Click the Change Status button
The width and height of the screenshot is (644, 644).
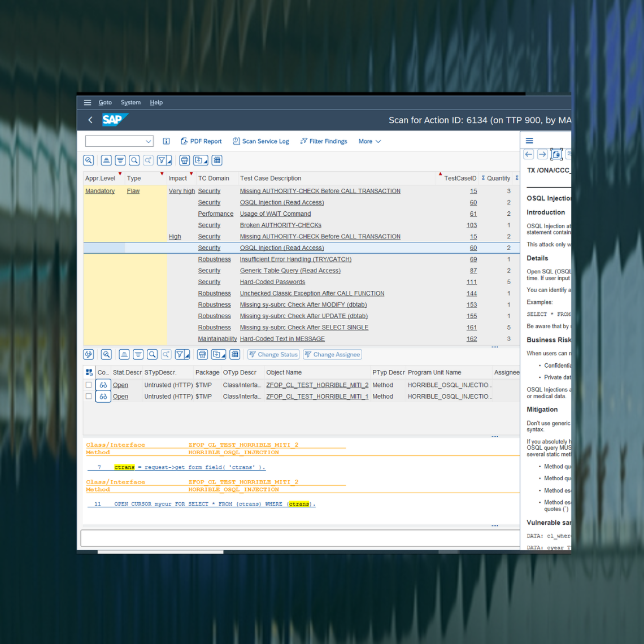(x=273, y=355)
